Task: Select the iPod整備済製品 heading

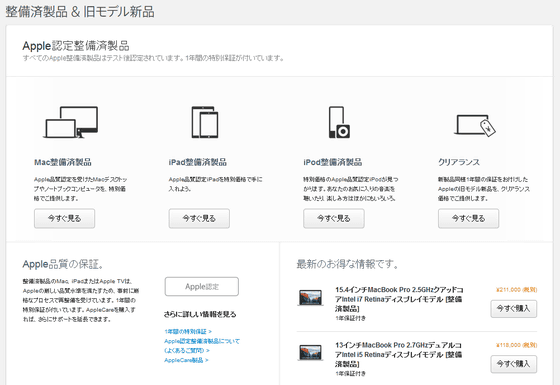Action: coord(332,162)
